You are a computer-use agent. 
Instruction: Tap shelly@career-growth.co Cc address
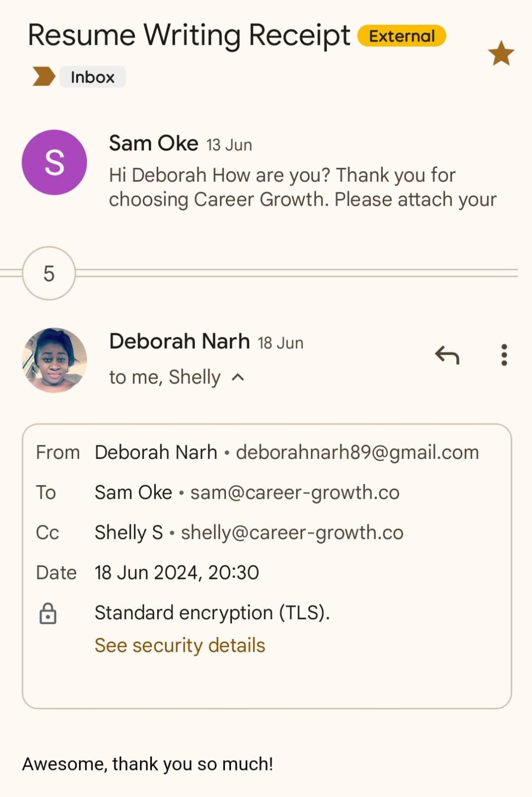pyautogui.click(x=292, y=532)
